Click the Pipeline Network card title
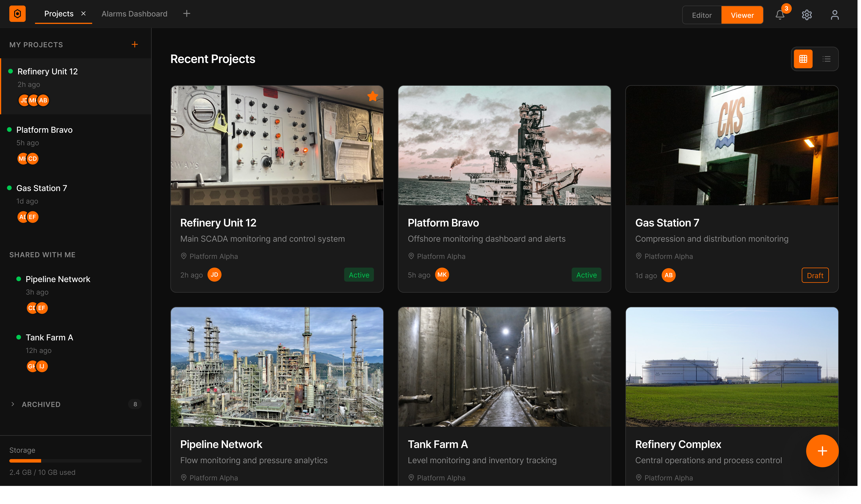 pos(221,444)
